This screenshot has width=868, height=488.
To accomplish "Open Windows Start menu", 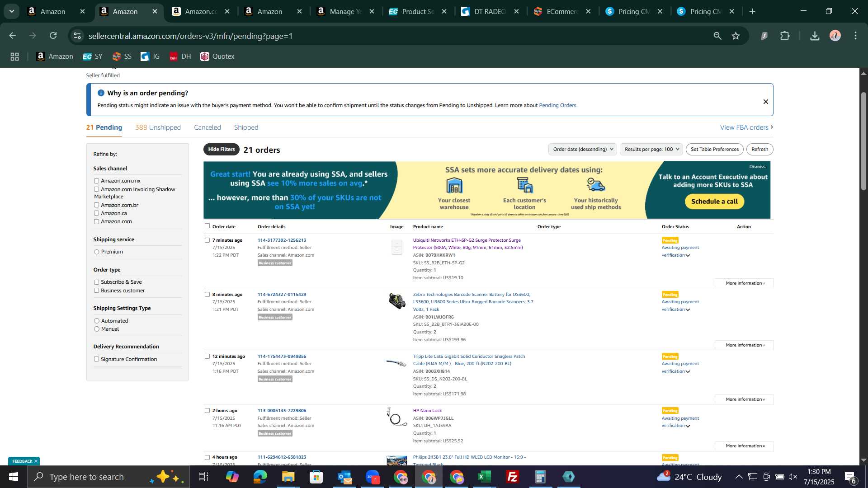I will point(13,477).
